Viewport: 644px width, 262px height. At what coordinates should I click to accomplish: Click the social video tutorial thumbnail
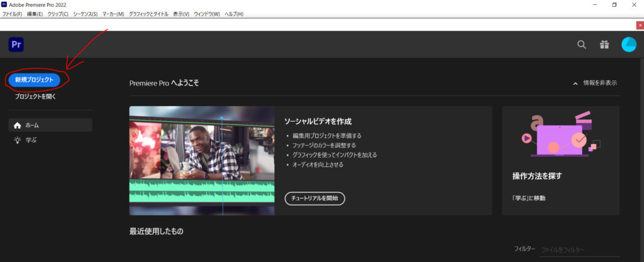tap(202, 161)
